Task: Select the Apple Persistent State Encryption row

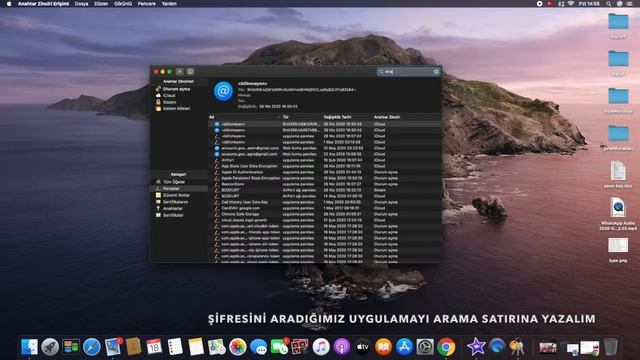Action: point(324,178)
